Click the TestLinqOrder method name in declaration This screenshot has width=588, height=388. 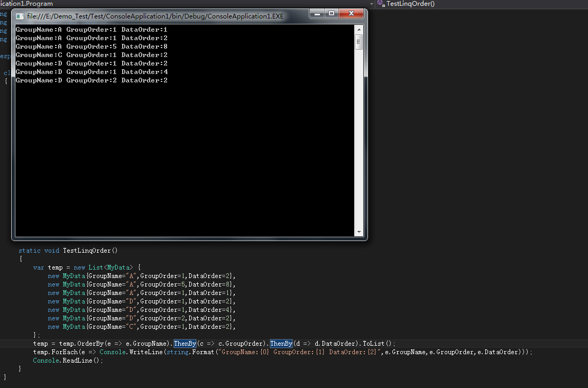87,251
